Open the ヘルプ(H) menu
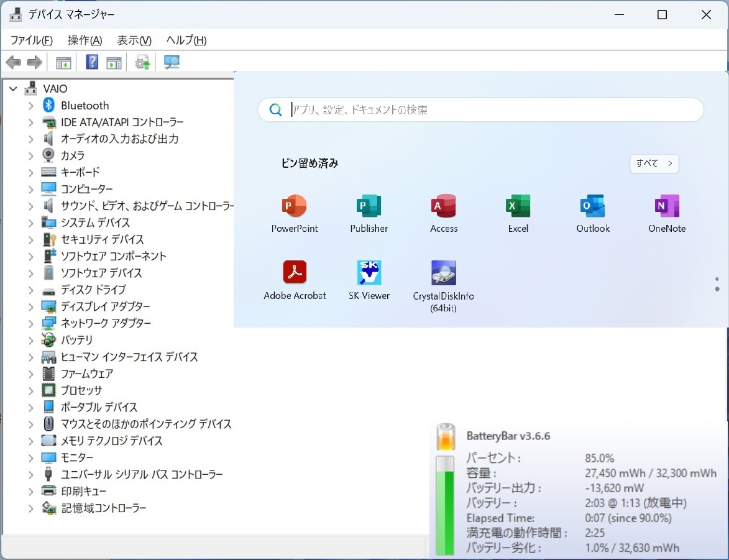The width and height of the screenshot is (729, 560). pyautogui.click(x=186, y=40)
